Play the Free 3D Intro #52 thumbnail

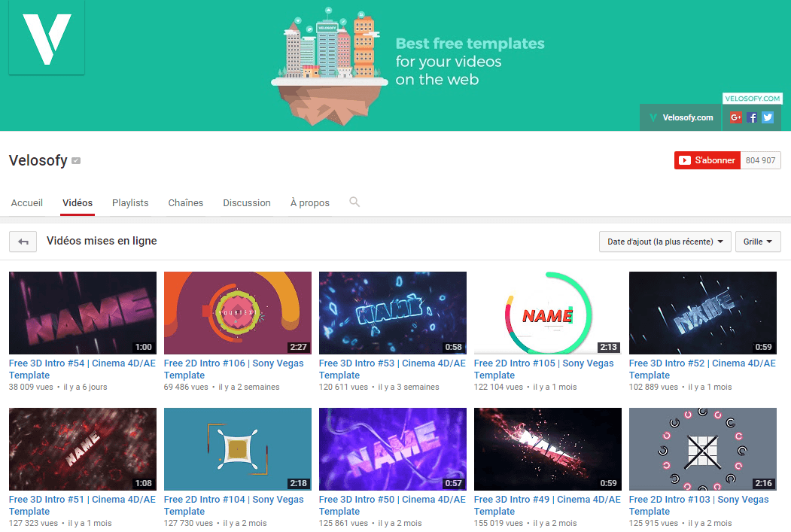703,312
